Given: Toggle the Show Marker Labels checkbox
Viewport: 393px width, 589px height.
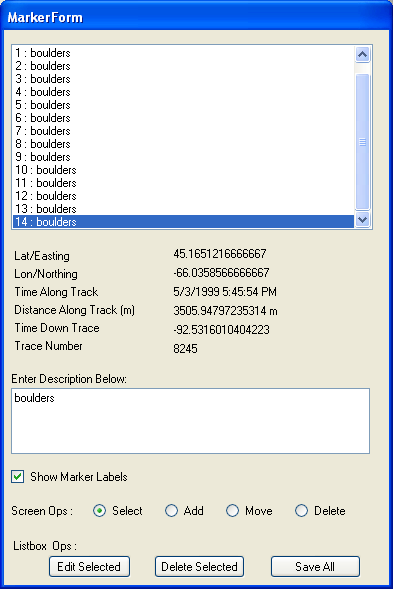Looking at the screenshot, I should [x=18, y=476].
